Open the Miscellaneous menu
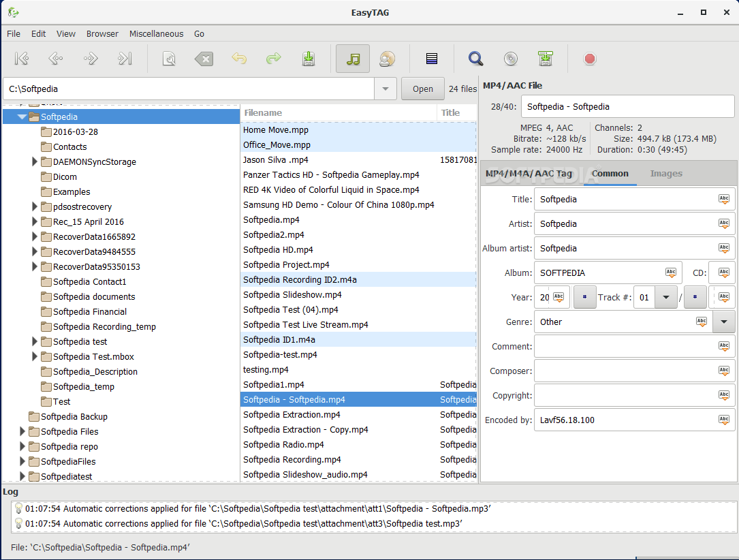The image size is (739, 560). pyautogui.click(x=157, y=33)
